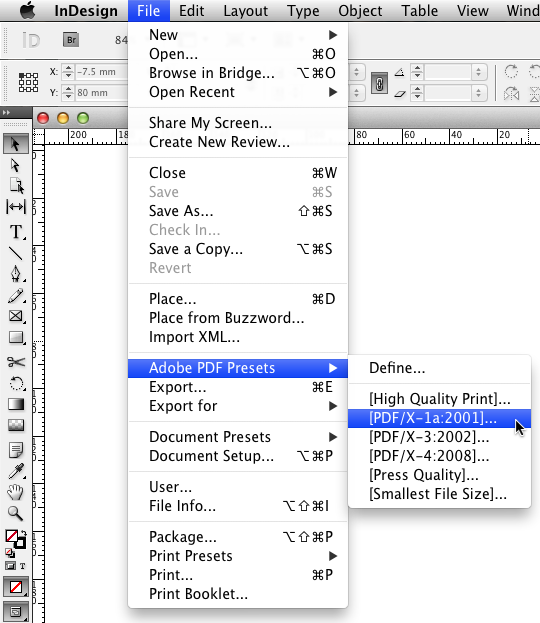Expand the New submenu
This screenshot has width=540, height=623.
(238, 35)
